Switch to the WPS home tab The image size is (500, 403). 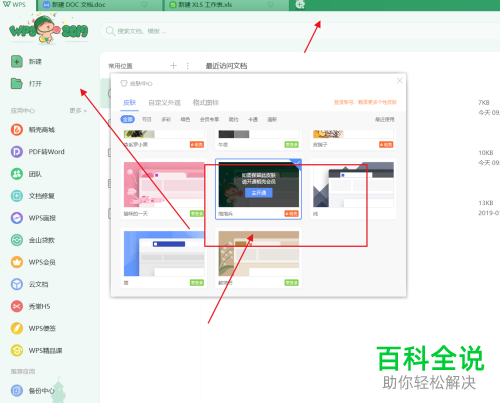point(15,5)
